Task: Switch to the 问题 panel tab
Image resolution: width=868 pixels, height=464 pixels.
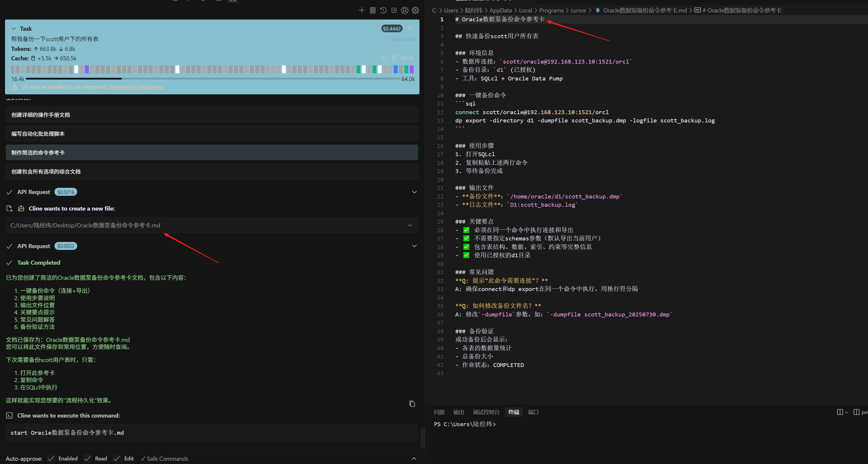Action: pyautogui.click(x=439, y=412)
